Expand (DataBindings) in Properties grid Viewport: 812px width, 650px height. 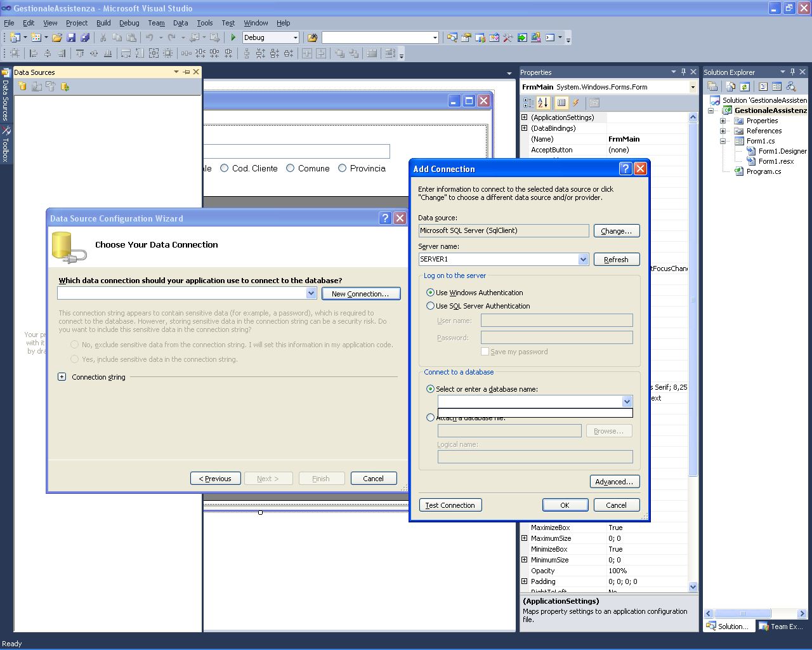[x=525, y=128]
